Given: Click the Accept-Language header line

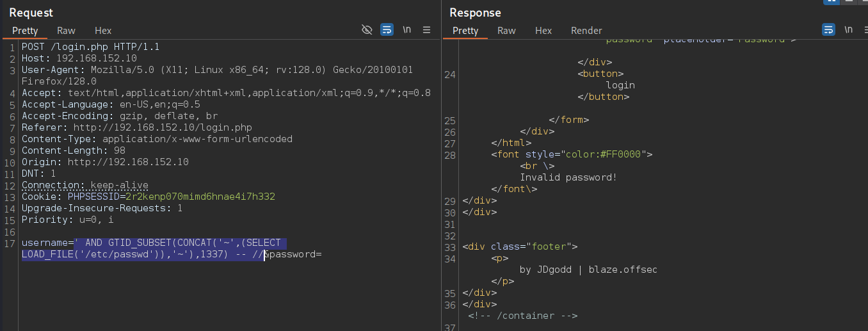Looking at the screenshot, I should [111, 104].
